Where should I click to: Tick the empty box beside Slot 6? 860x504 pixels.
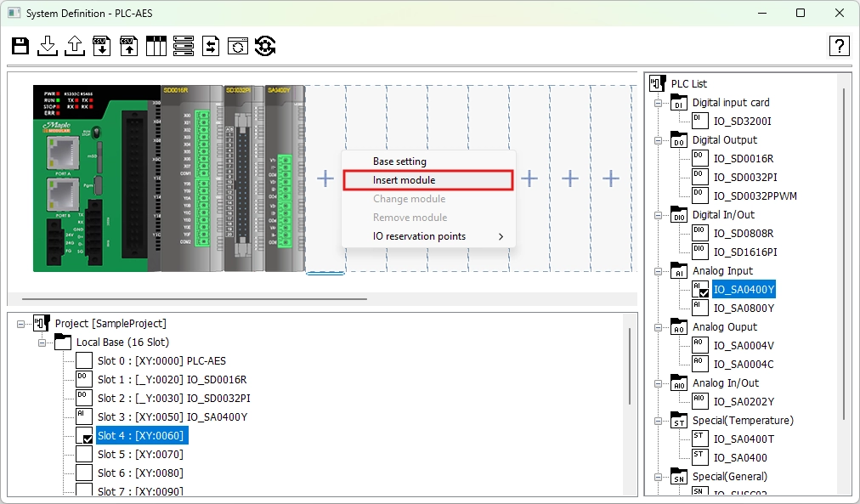(x=84, y=473)
